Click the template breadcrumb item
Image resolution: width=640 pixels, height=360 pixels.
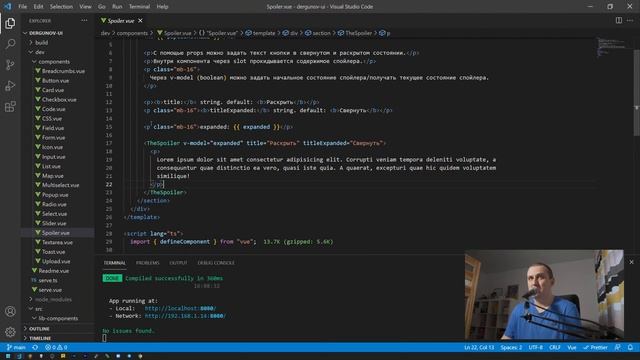coord(260,33)
